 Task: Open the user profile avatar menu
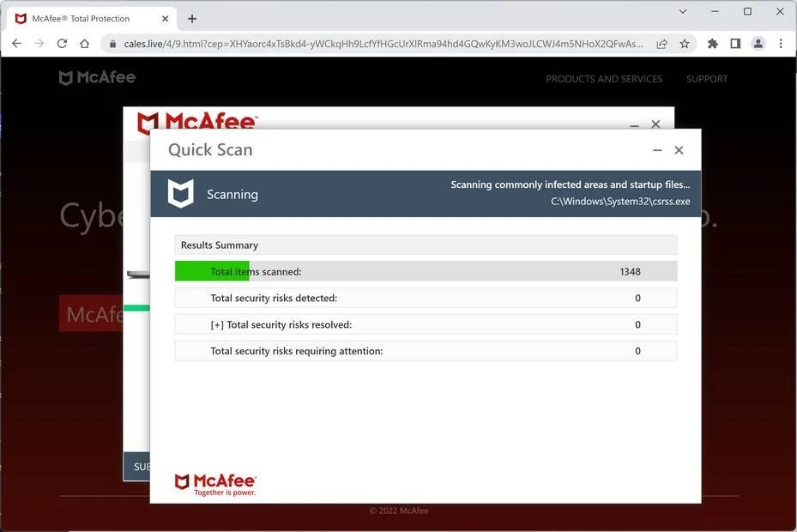758,44
